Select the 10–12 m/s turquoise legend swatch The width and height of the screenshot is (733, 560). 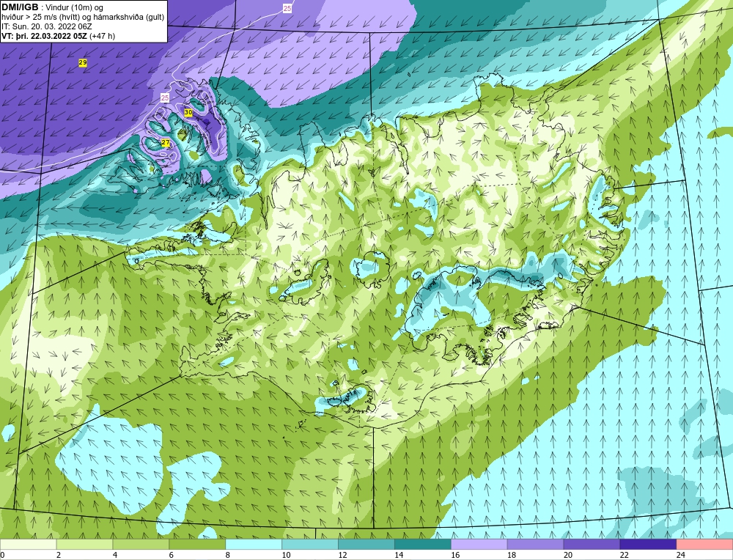pyautogui.click(x=310, y=545)
